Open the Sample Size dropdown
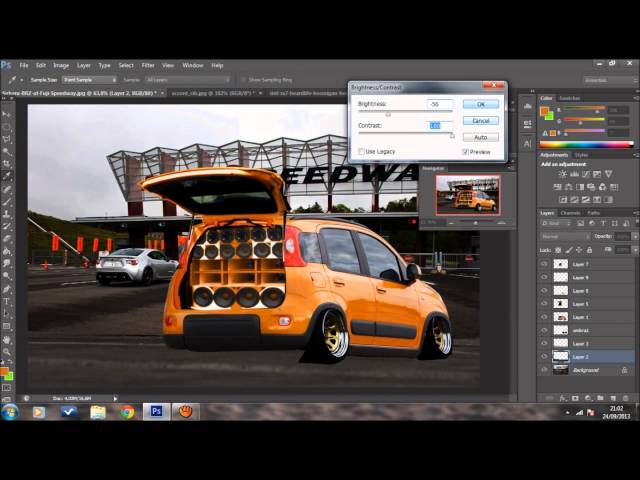Image resolution: width=640 pixels, height=480 pixels. [89, 80]
